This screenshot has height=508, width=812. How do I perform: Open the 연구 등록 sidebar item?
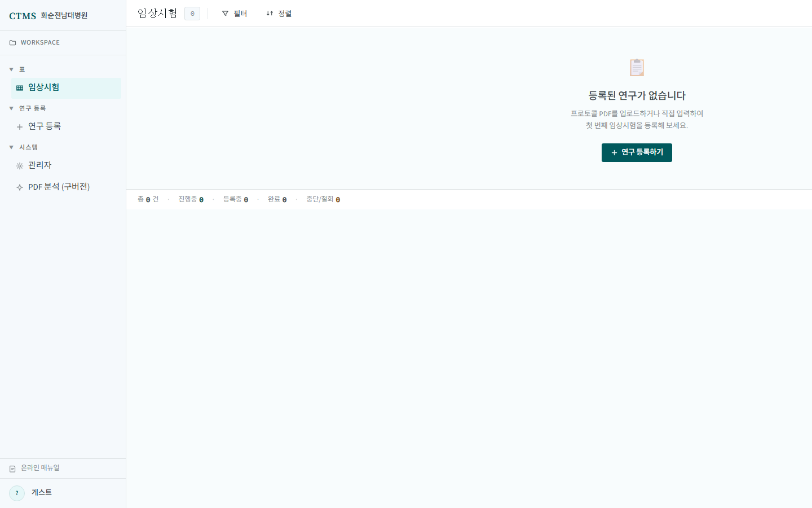click(x=66, y=126)
